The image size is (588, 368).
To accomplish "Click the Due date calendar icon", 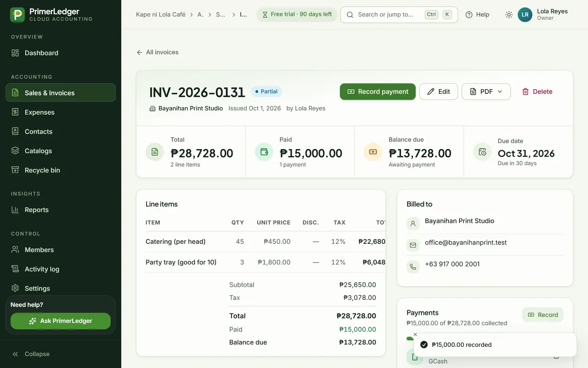I will pyautogui.click(x=482, y=152).
